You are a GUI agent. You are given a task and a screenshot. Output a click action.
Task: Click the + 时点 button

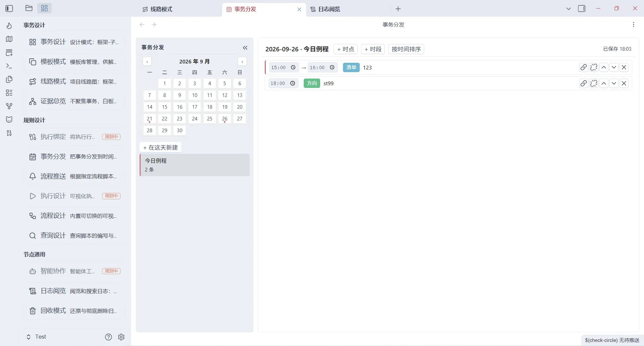tap(346, 49)
